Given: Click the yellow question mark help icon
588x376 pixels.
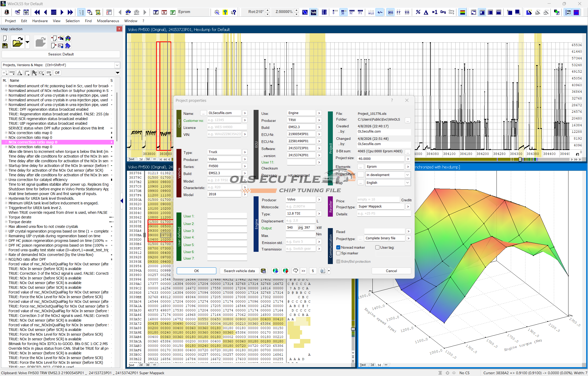Looking at the screenshot, I should tap(225, 12).
